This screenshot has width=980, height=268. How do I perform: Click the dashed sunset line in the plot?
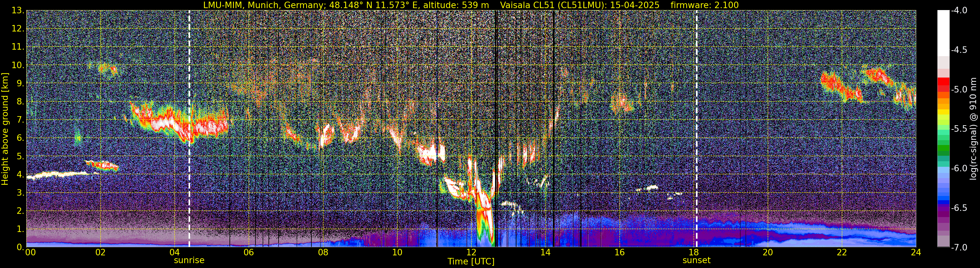point(697,129)
